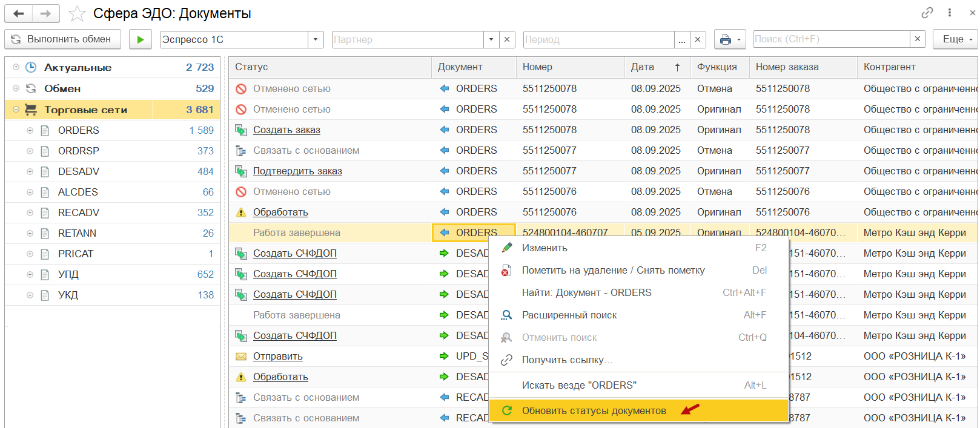Click the warning icon on order 5511250076 row
This screenshot has height=428, width=980.
pos(241,212)
